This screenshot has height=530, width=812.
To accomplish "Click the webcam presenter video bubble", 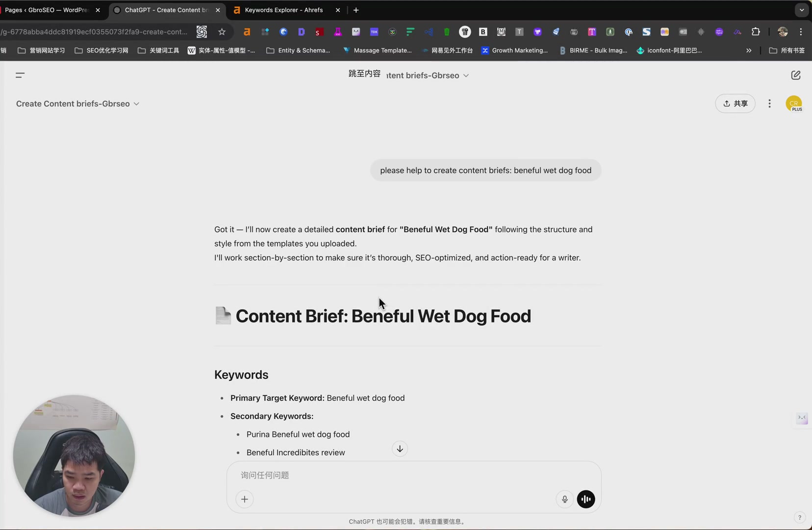I will click(x=74, y=456).
